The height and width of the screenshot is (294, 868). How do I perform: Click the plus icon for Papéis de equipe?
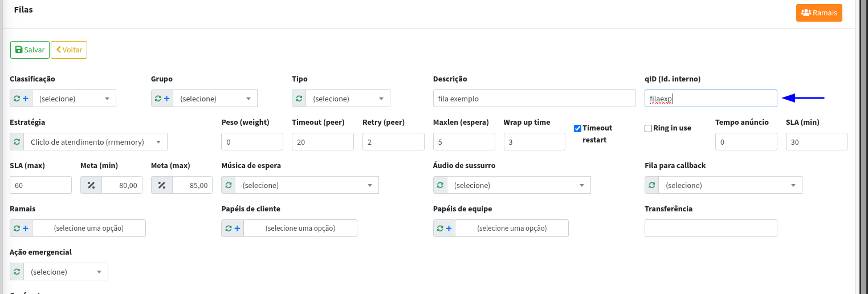click(x=449, y=228)
